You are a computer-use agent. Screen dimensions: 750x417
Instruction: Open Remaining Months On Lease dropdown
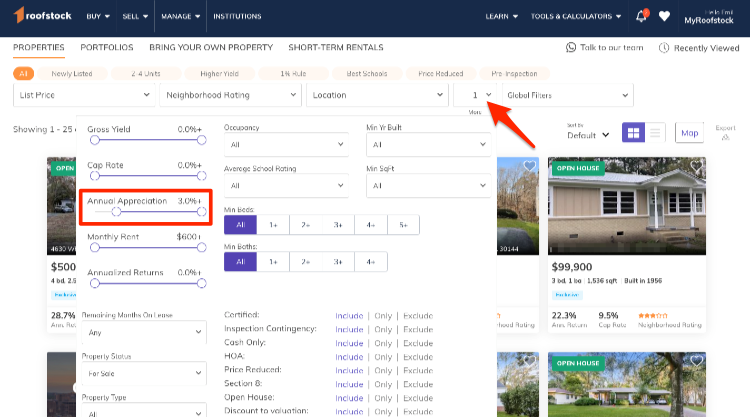click(x=144, y=332)
